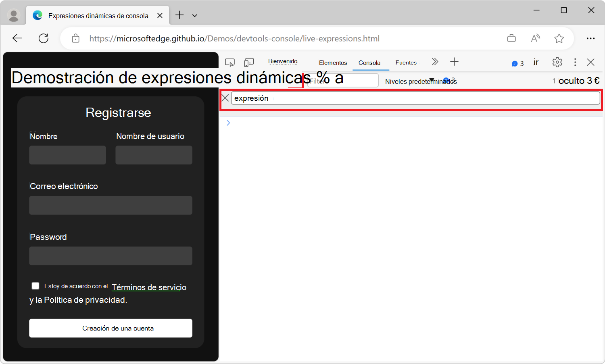Toggle the inspect element tool
605x364 pixels.
coord(229,62)
